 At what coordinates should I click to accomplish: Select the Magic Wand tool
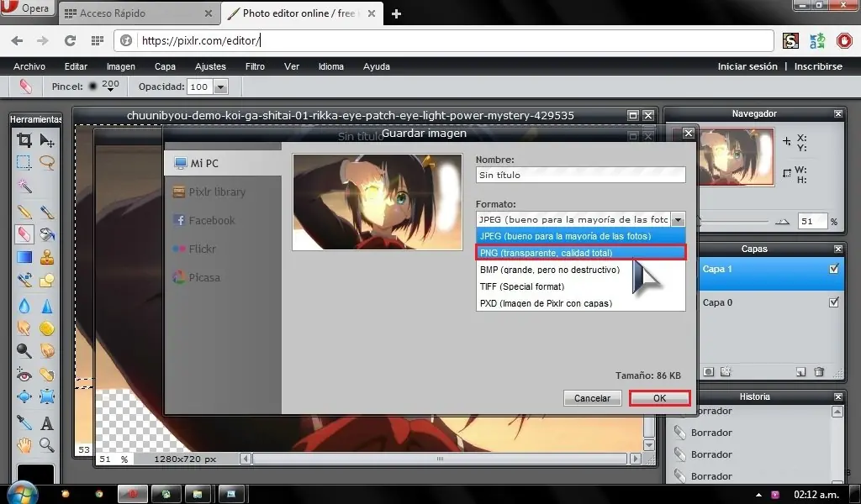[24, 186]
